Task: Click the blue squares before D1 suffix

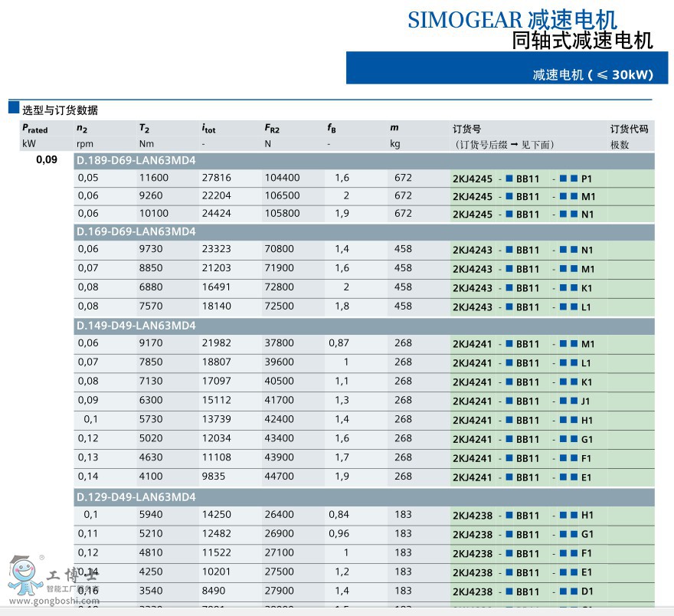Action: click(568, 591)
